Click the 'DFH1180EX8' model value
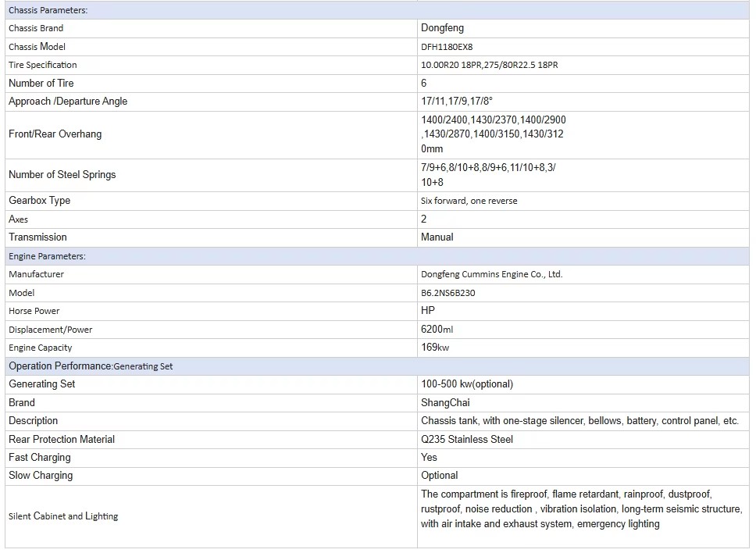The image size is (756, 553). 447,47
